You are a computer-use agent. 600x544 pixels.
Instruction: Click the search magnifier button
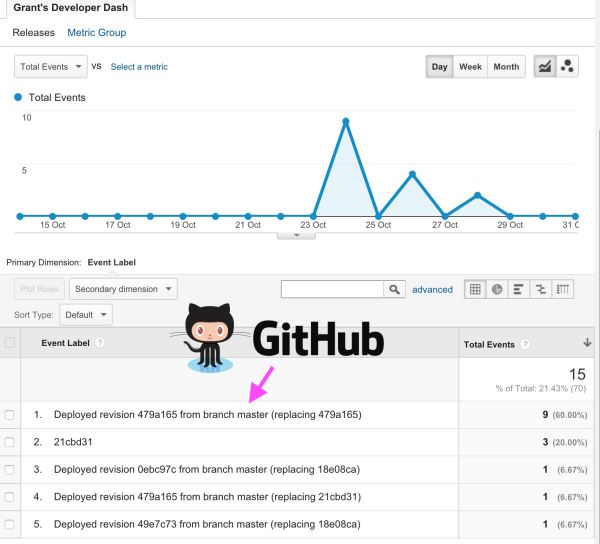point(394,289)
